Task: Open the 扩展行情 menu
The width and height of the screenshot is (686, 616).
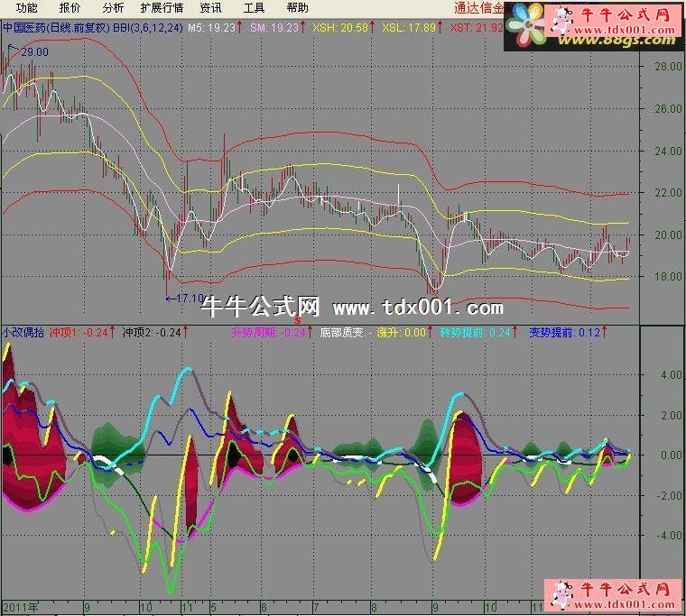Action: 162,8
